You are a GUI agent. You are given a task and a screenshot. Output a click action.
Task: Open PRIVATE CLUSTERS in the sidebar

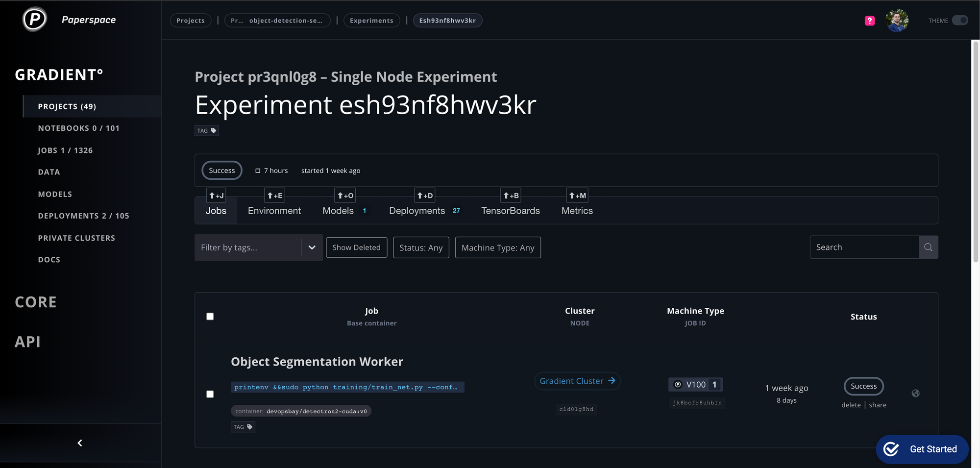[x=76, y=238]
